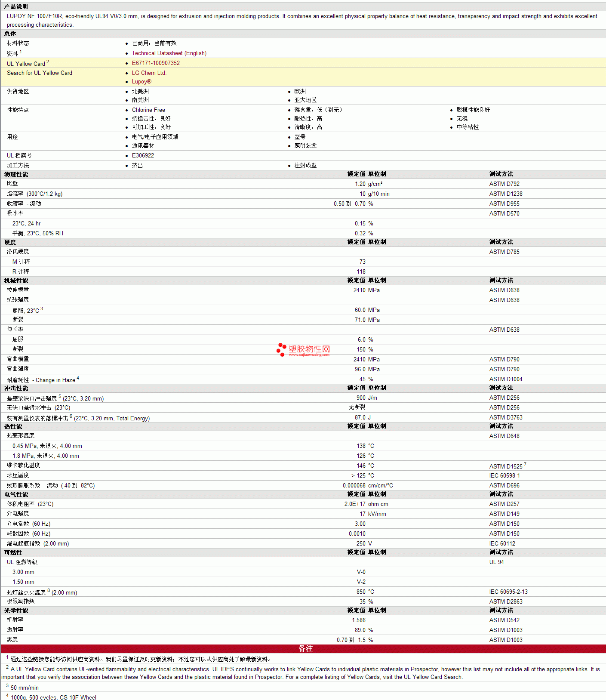Select the 'ASTM D1238' test method
This screenshot has height=700, width=606.
506,194
